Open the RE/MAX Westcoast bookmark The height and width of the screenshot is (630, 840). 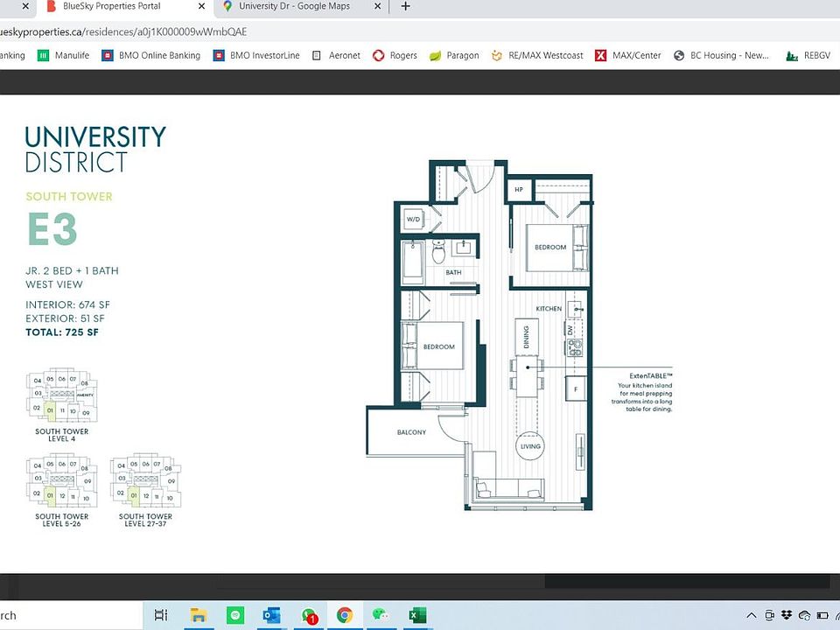pyautogui.click(x=537, y=55)
